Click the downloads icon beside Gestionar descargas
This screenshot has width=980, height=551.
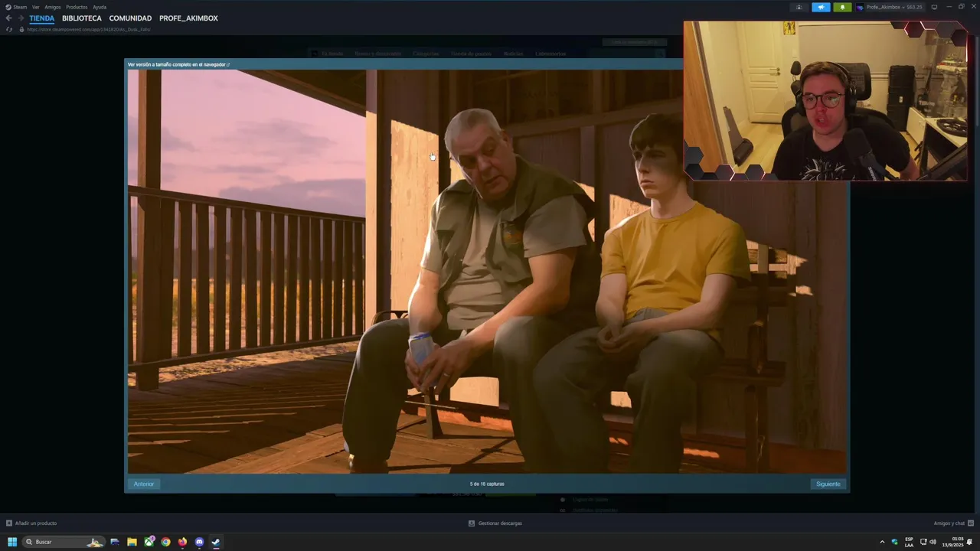coord(472,523)
